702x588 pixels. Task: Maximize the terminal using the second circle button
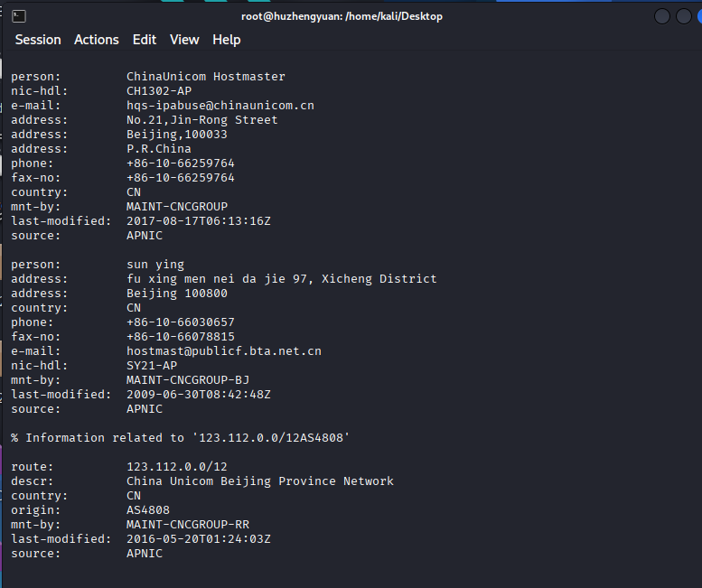click(x=683, y=16)
